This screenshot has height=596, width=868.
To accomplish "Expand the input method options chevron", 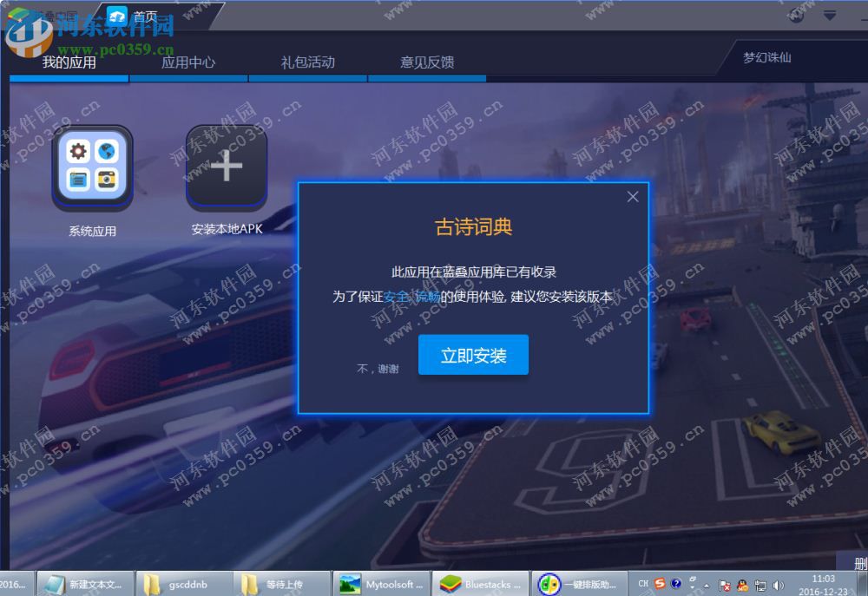I will 691,586.
